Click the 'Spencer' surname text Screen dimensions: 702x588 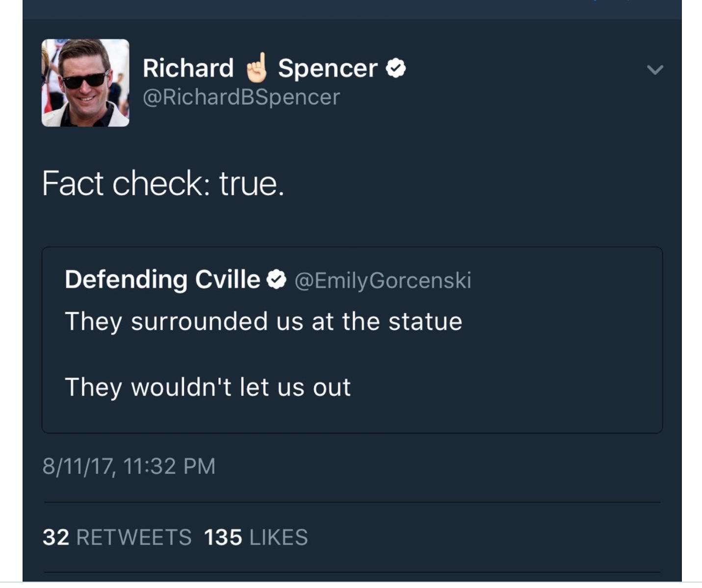(328, 68)
